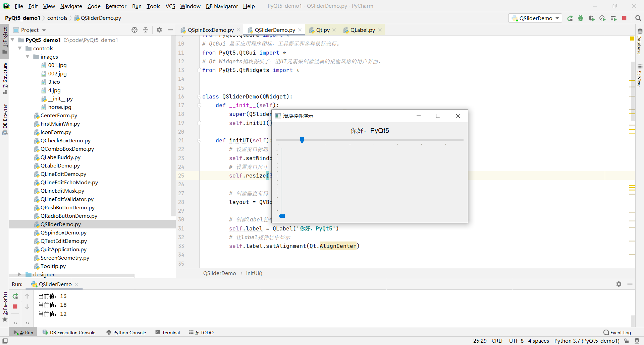
Task: Open the QSliderDemo run configuration dropdown
Action: [535, 18]
